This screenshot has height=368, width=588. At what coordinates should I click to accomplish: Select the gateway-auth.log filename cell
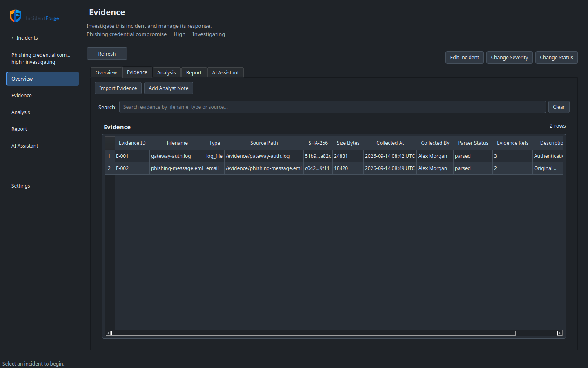(177, 156)
